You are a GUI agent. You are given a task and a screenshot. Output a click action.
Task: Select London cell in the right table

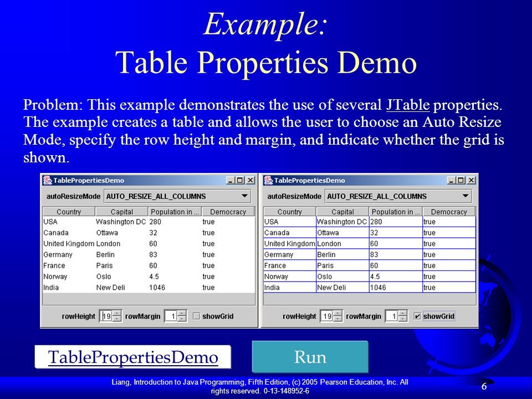[x=342, y=244]
